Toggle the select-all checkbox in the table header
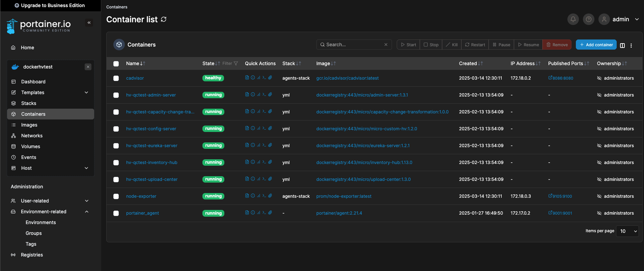 (x=116, y=64)
